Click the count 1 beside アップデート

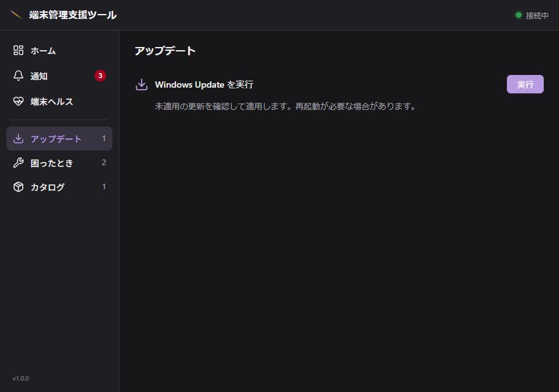pos(104,139)
